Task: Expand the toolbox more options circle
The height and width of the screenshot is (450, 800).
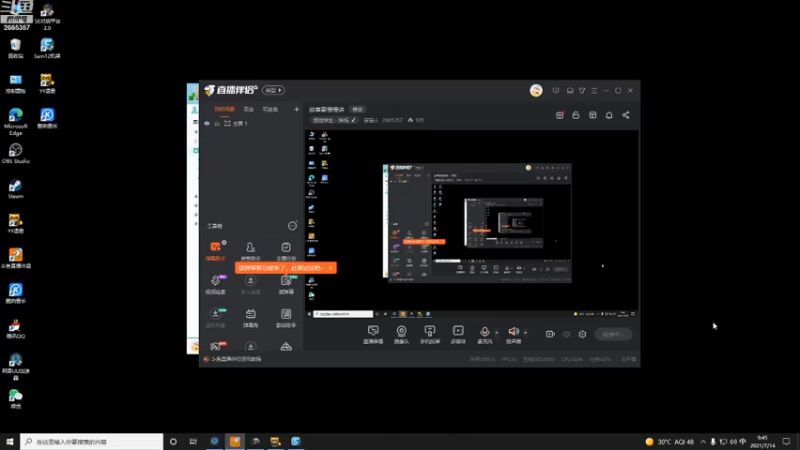Action: (292, 226)
